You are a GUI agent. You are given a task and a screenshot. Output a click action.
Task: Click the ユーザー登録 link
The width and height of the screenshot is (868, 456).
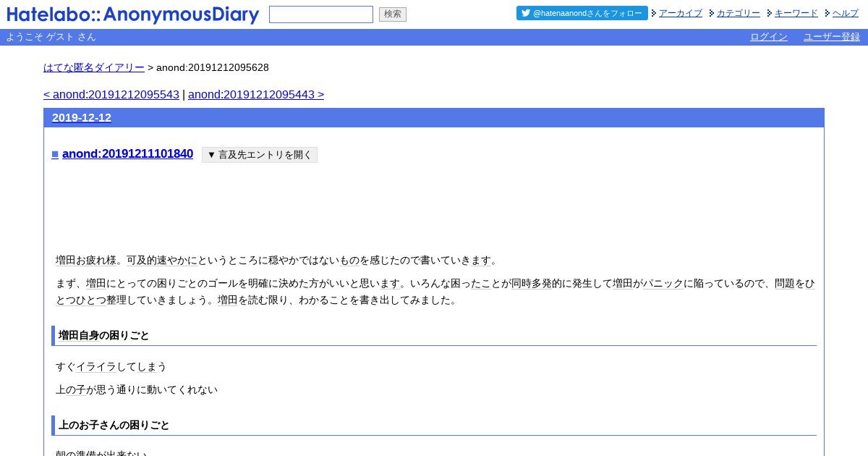coord(832,37)
